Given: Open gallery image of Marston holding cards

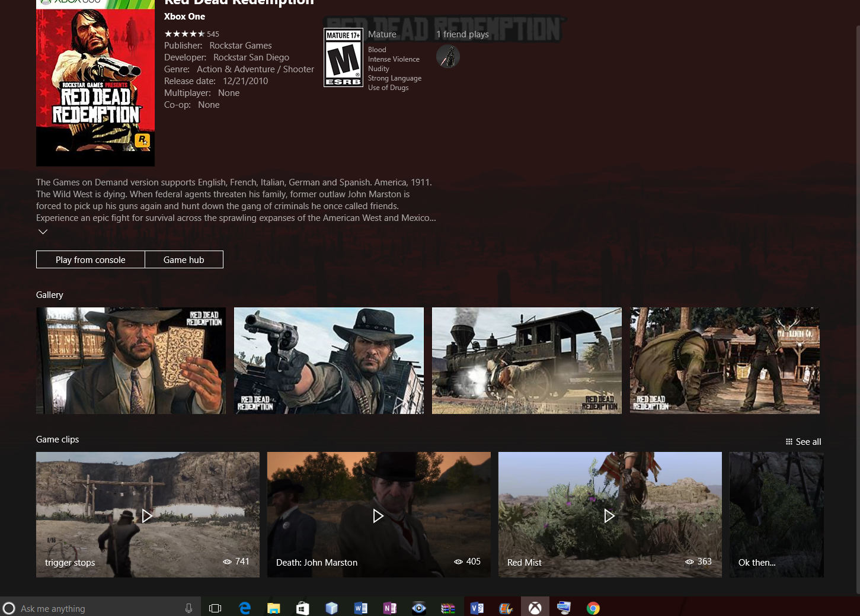Looking at the screenshot, I should pos(131,361).
